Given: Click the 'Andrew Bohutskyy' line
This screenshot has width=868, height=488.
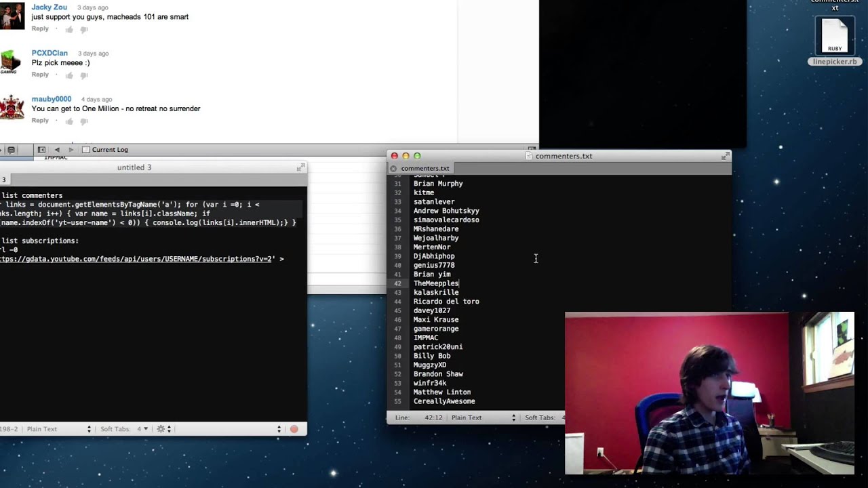Looking at the screenshot, I should [446, 211].
